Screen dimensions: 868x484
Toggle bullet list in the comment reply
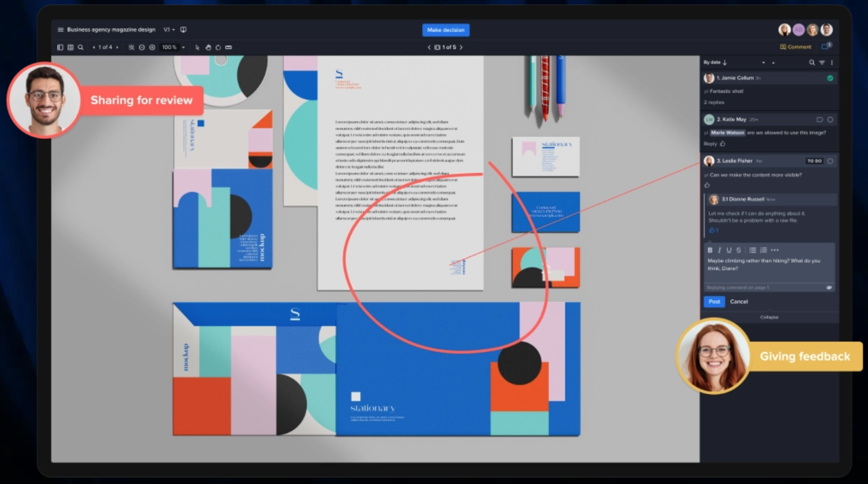pyautogui.click(x=753, y=250)
